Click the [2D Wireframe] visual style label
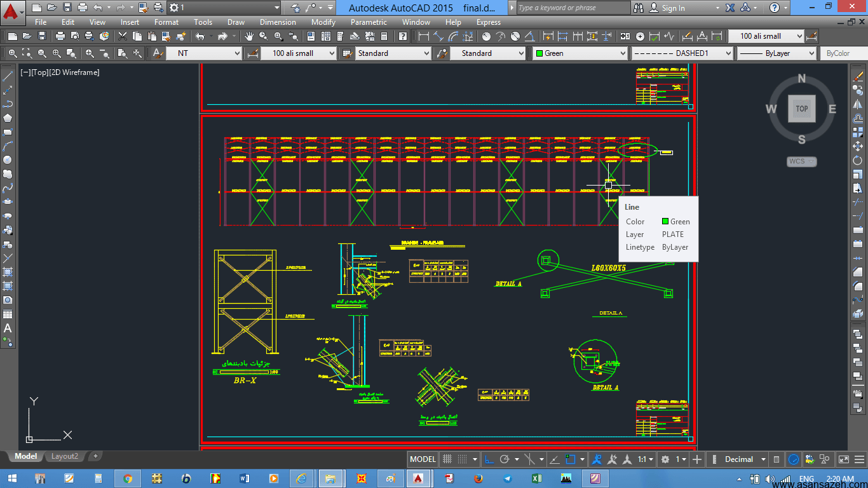This screenshot has height=488, width=868. pyautogui.click(x=74, y=72)
